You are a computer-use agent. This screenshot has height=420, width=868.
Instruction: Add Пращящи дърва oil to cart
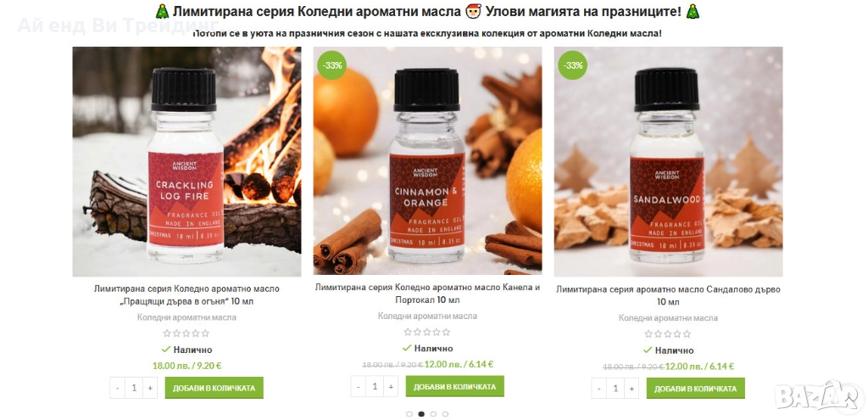214,388
